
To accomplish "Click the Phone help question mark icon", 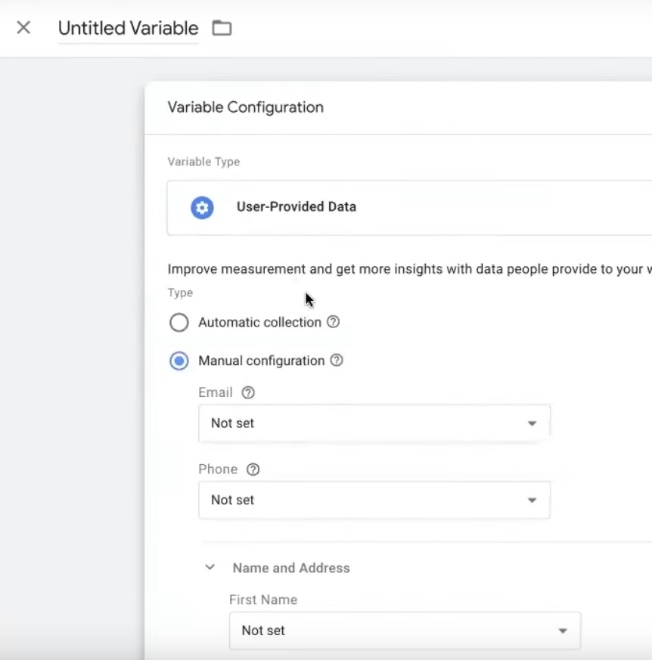I will (x=253, y=469).
